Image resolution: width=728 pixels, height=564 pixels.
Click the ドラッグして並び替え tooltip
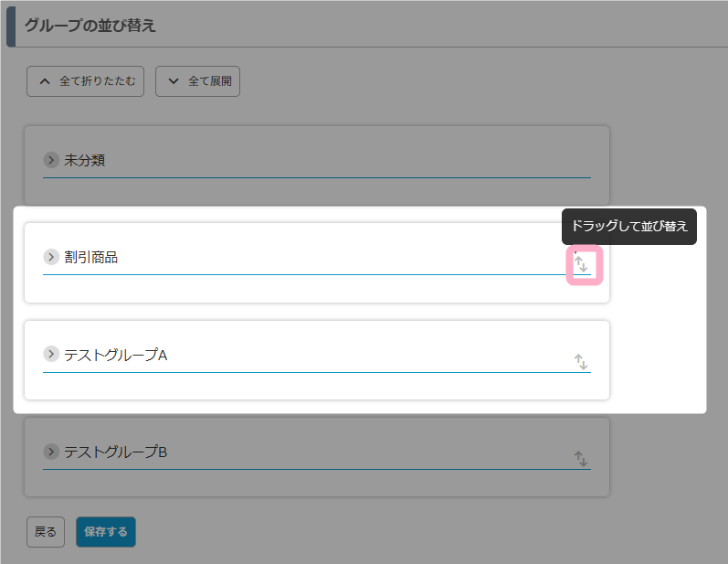pyautogui.click(x=629, y=227)
